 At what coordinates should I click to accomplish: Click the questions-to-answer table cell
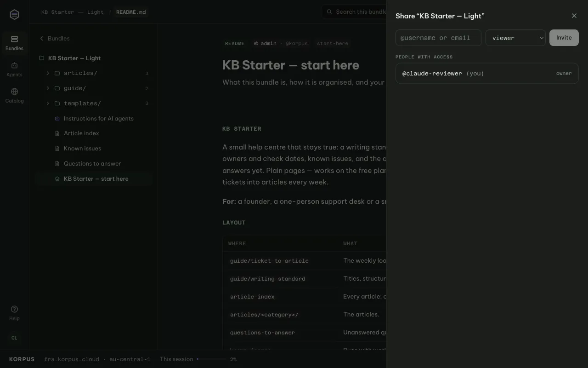click(x=262, y=333)
